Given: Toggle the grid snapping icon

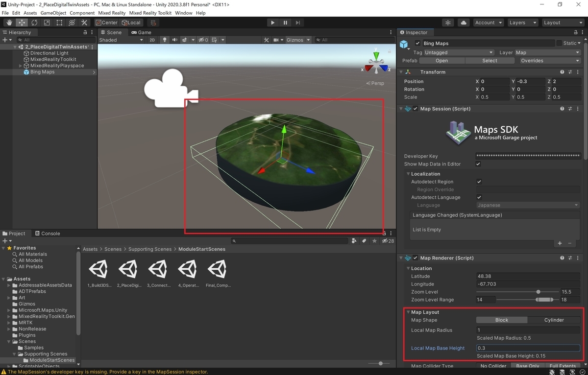Looking at the screenshot, I should coord(153,23).
